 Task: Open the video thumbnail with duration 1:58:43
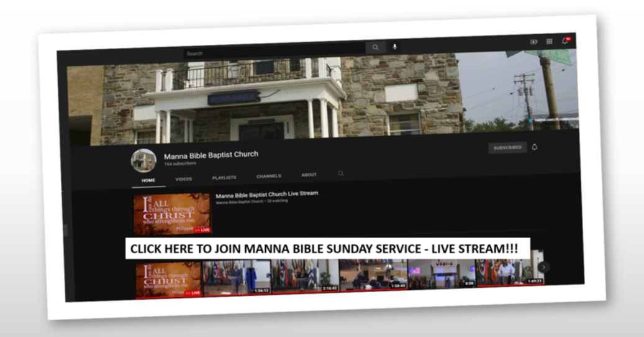pyautogui.click(x=374, y=275)
